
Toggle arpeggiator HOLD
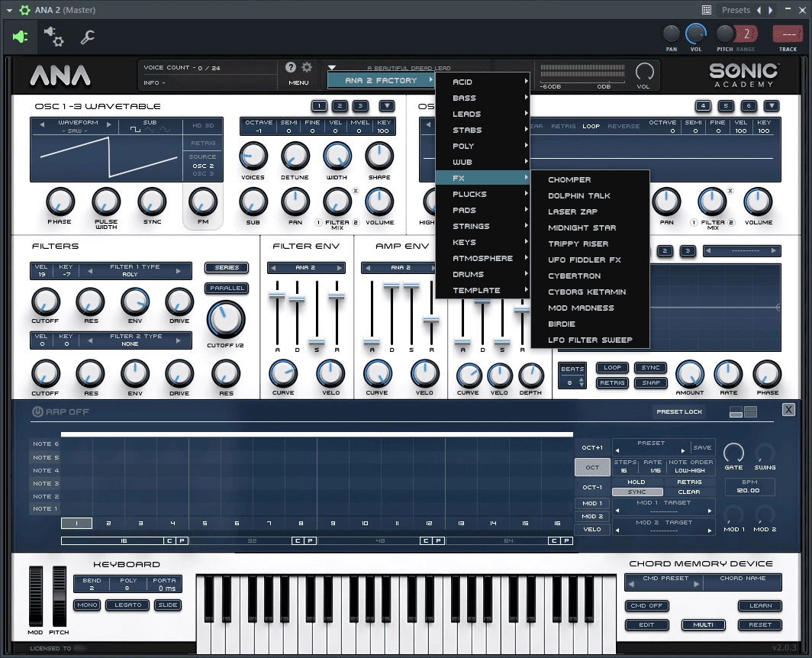(636, 482)
